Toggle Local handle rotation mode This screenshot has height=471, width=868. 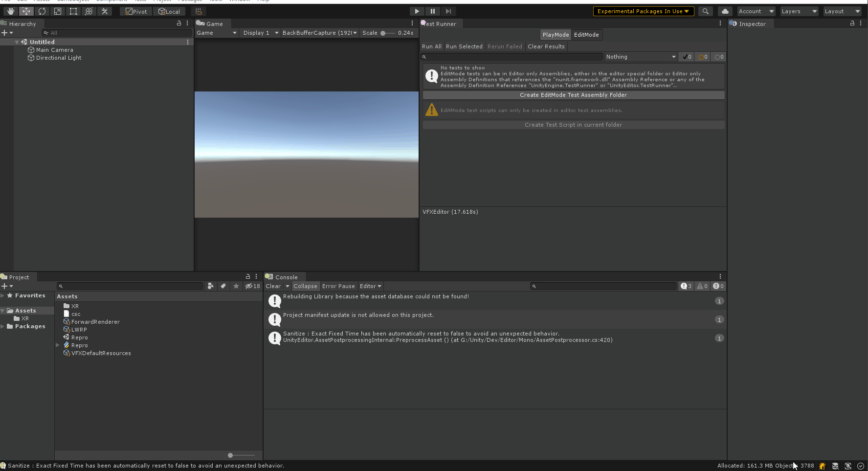[x=169, y=11]
